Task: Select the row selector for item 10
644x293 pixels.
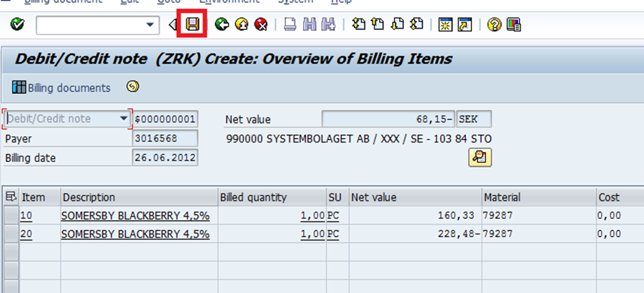Action: 10,216
